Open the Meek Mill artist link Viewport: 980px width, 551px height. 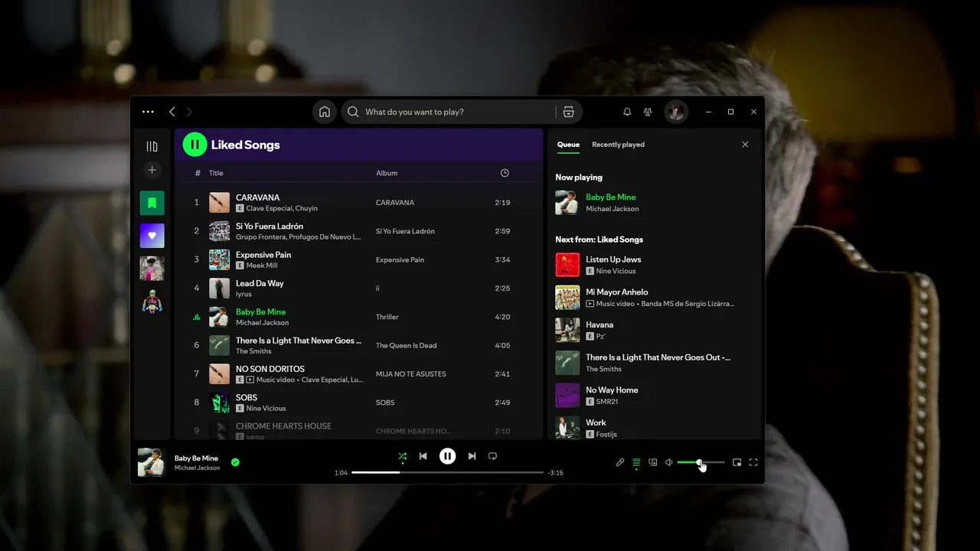pyautogui.click(x=262, y=266)
